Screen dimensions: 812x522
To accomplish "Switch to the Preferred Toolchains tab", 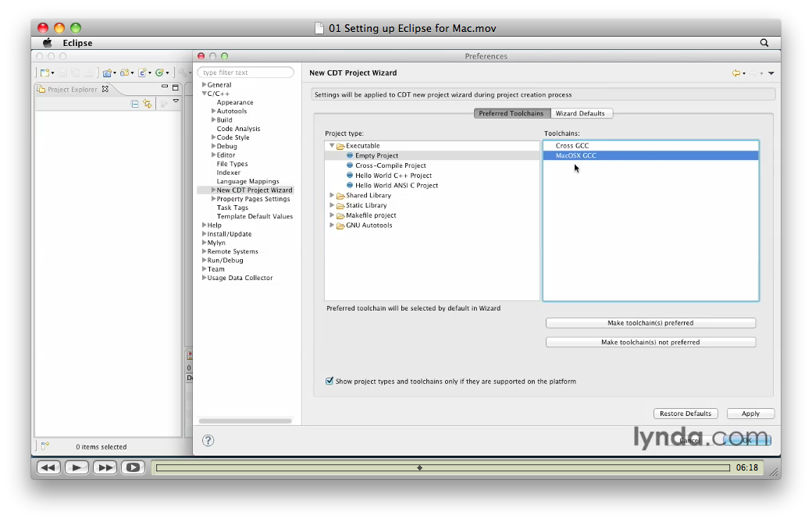I will tap(511, 113).
